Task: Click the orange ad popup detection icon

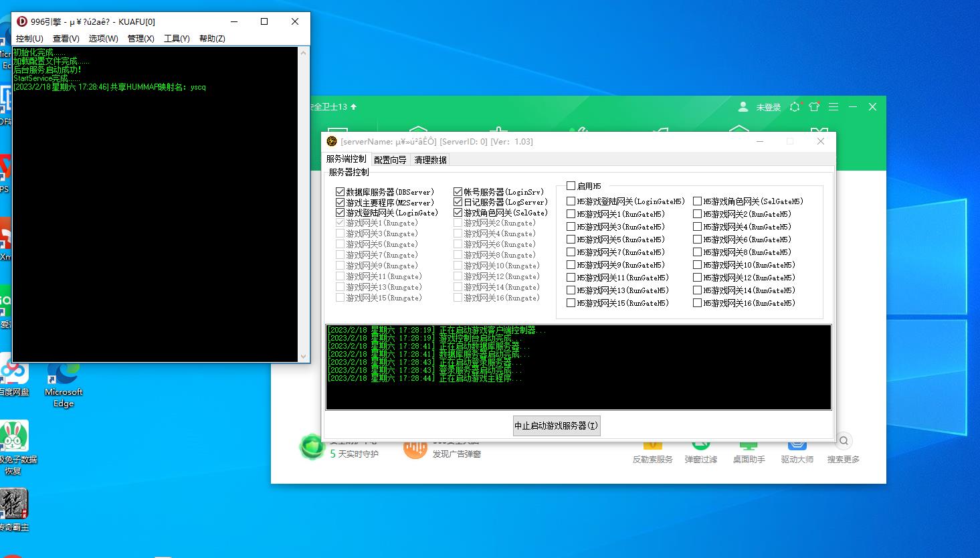Action: click(415, 448)
